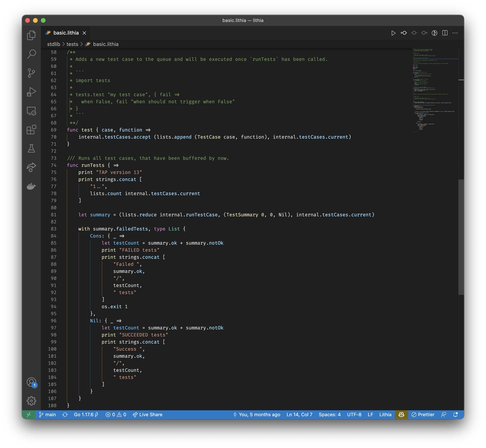Open notifications bell
This screenshot has height=448, width=486.
point(455,415)
